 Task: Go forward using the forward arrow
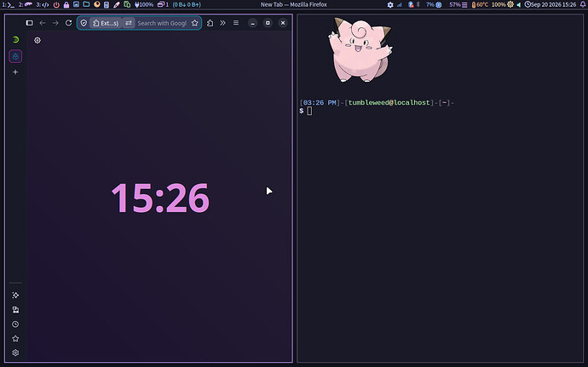click(x=55, y=23)
